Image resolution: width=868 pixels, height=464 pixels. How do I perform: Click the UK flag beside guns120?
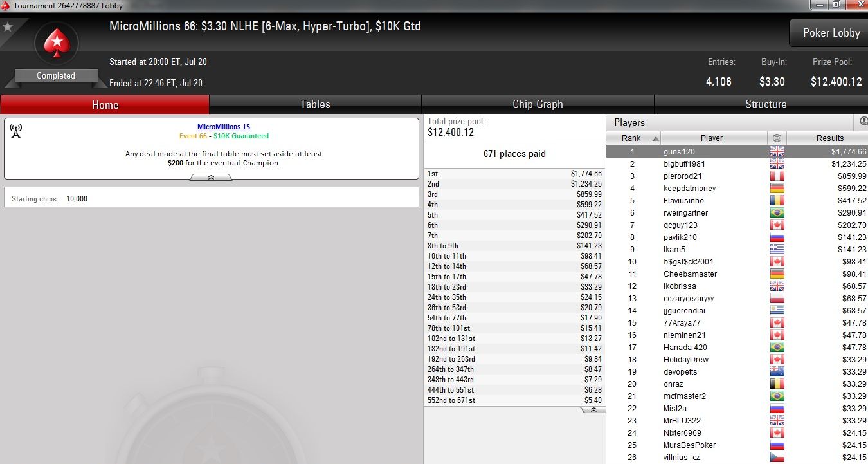coord(777,152)
